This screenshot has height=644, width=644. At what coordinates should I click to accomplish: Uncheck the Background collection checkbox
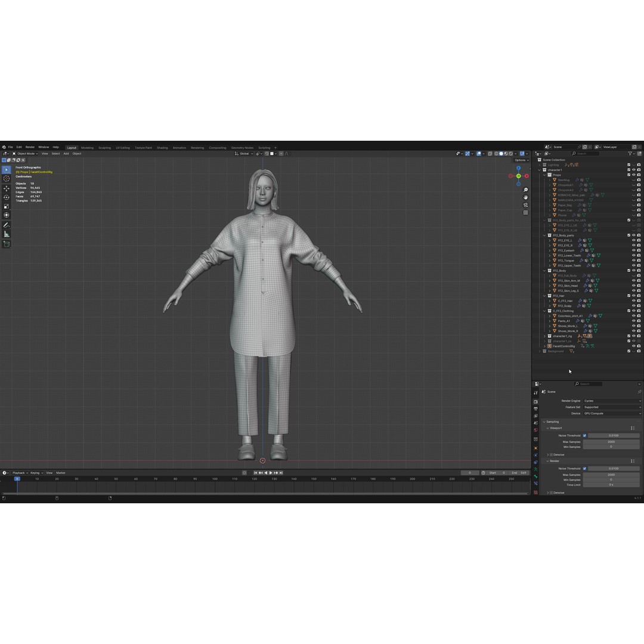click(x=629, y=351)
